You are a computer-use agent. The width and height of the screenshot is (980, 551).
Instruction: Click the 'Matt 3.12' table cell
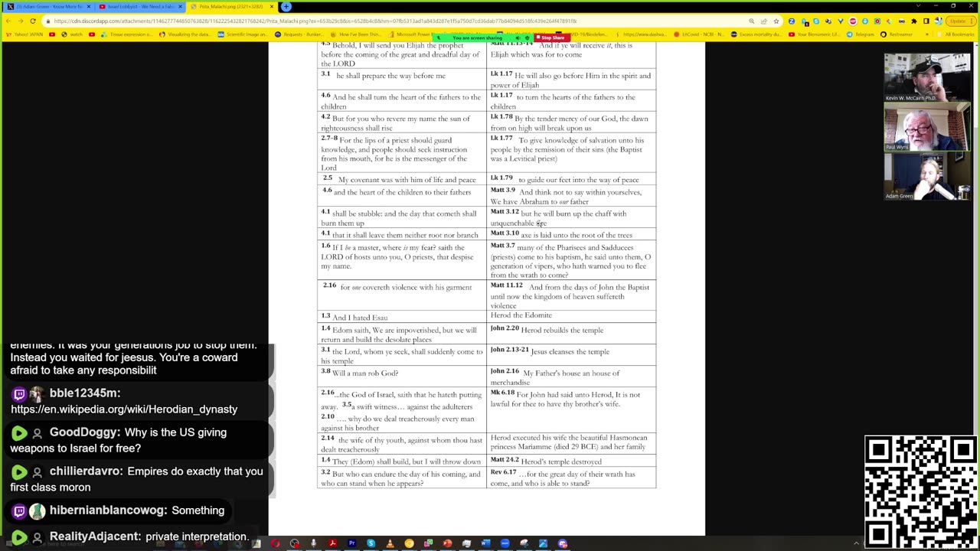tap(571, 217)
